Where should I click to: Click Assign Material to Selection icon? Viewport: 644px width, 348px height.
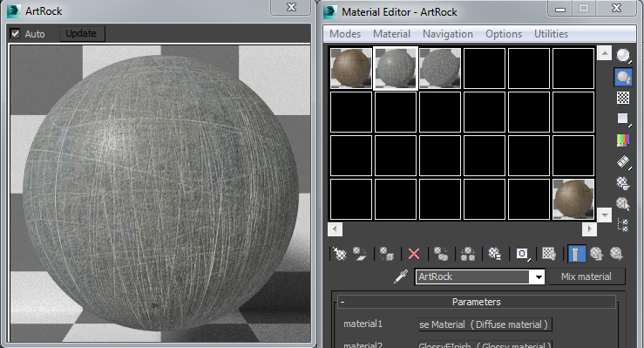tap(386, 254)
